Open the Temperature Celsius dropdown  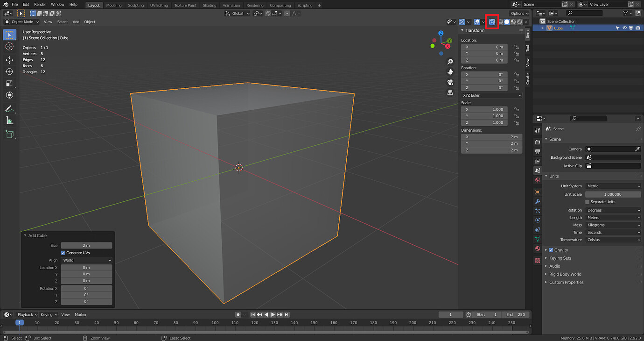click(x=613, y=240)
